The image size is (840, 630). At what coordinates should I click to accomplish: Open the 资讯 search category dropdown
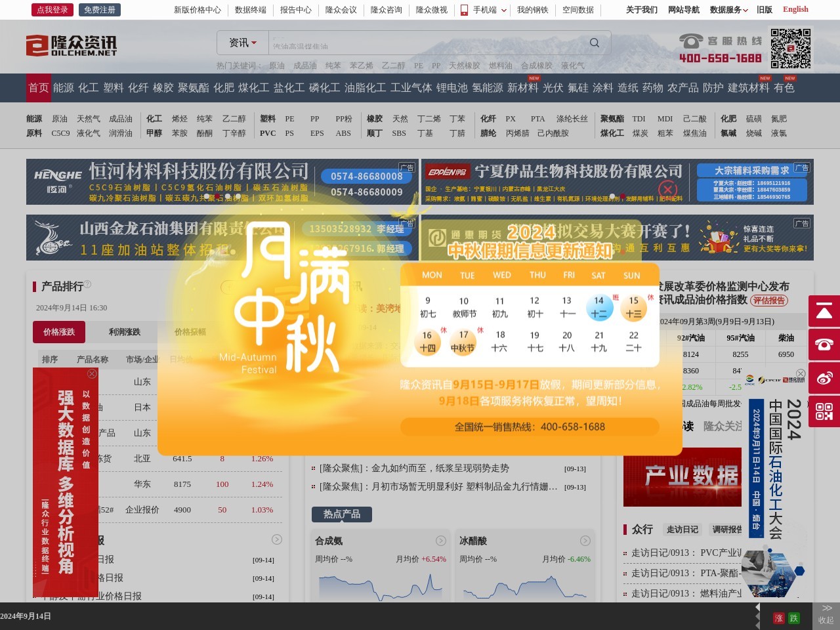tap(243, 43)
